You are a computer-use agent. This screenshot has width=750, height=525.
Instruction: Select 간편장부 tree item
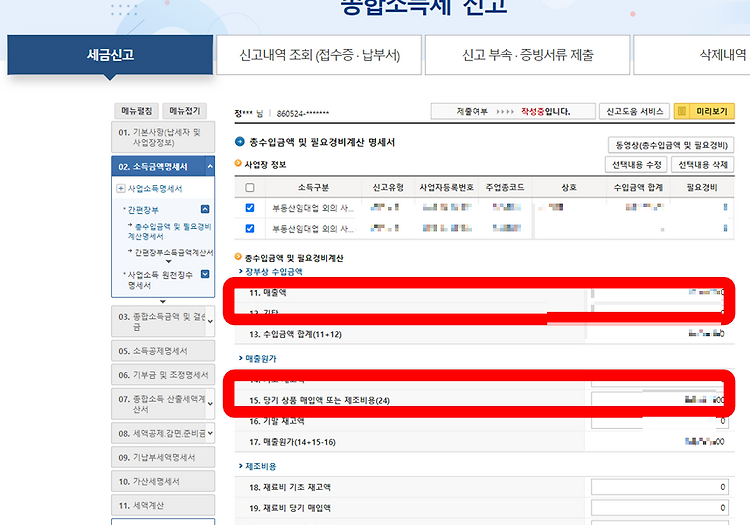142,209
